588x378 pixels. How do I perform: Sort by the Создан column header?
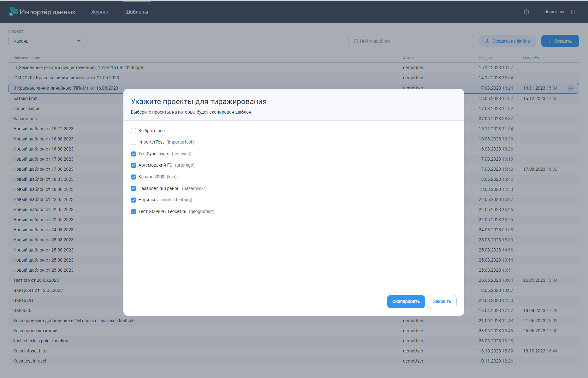(485, 58)
